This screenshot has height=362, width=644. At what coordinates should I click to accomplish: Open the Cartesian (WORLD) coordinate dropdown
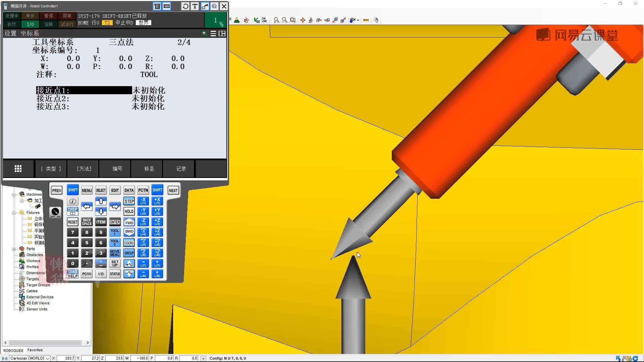(x=48, y=358)
